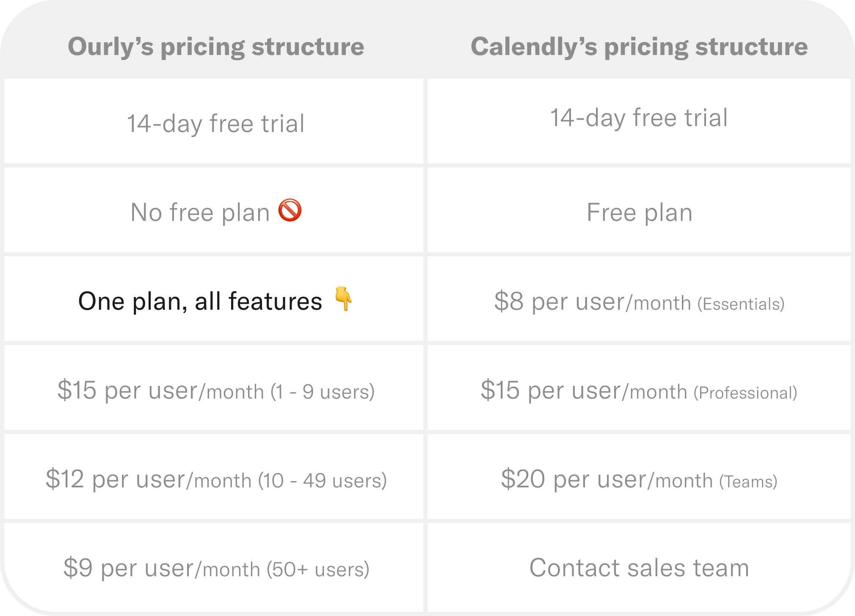The width and height of the screenshot is (855, 616).
Task: Click One plan, all features text
Action: [x=200, y=301]
